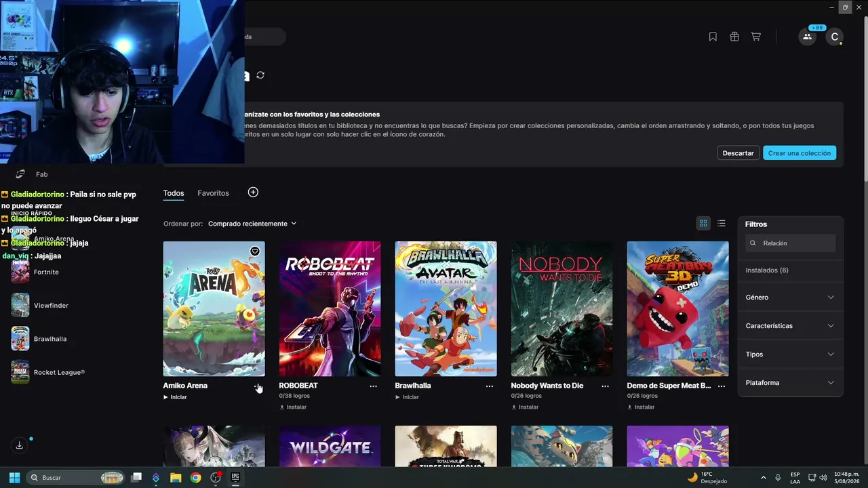The image size is (868, 488).
Task: Open more options for Amiko Arena
Action: [x=258, y=386]
